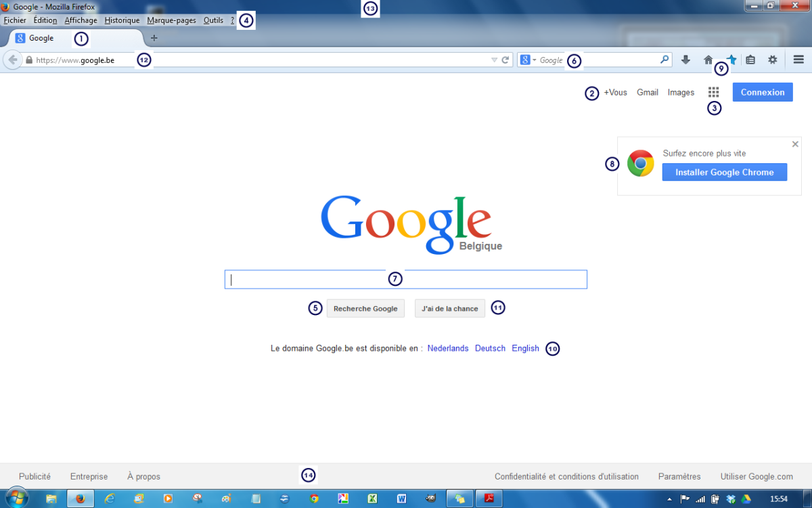
Task: Click Installer Google Chrome button
Action: [725, 172]
